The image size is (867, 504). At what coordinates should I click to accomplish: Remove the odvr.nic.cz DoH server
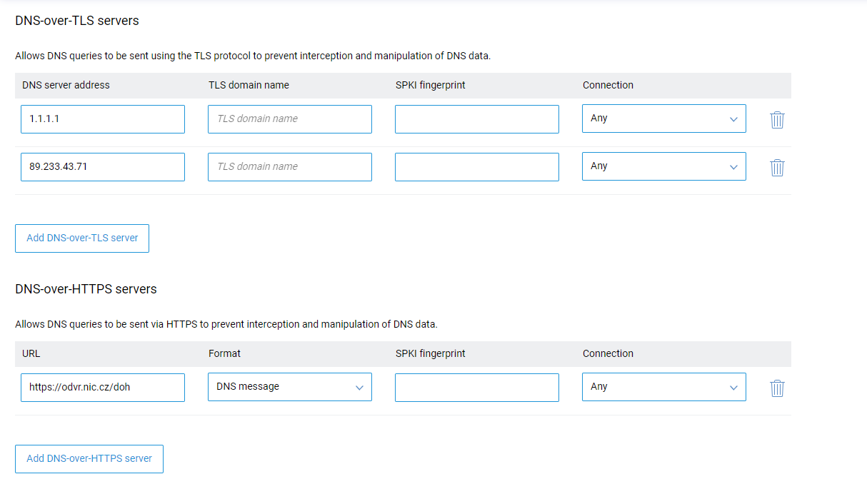(777, 388)
